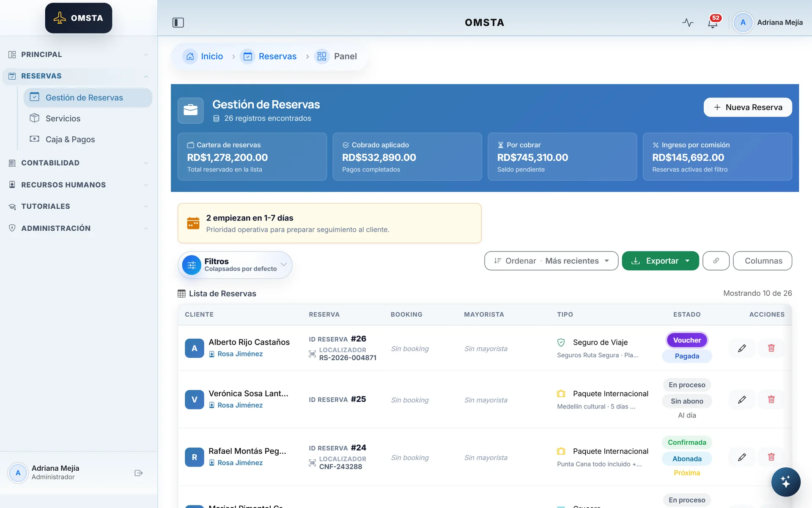Delete reservation #26 with the trash icon

pos(771,348)
